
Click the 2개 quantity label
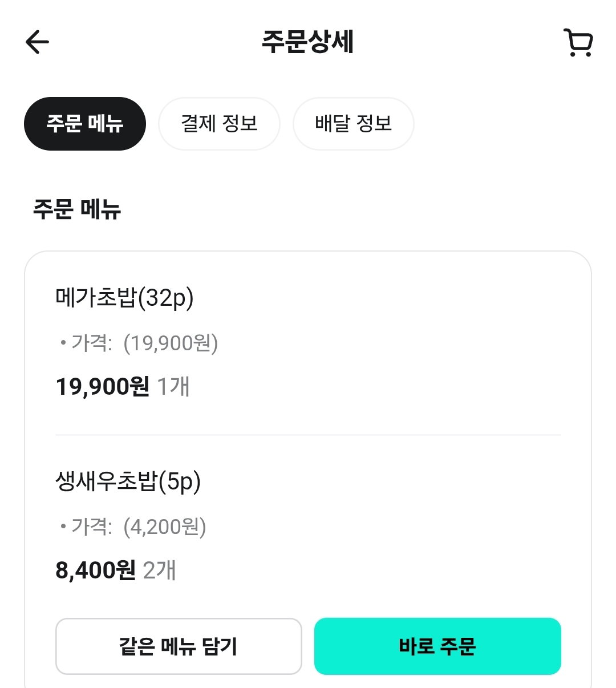tap(160, 570)
